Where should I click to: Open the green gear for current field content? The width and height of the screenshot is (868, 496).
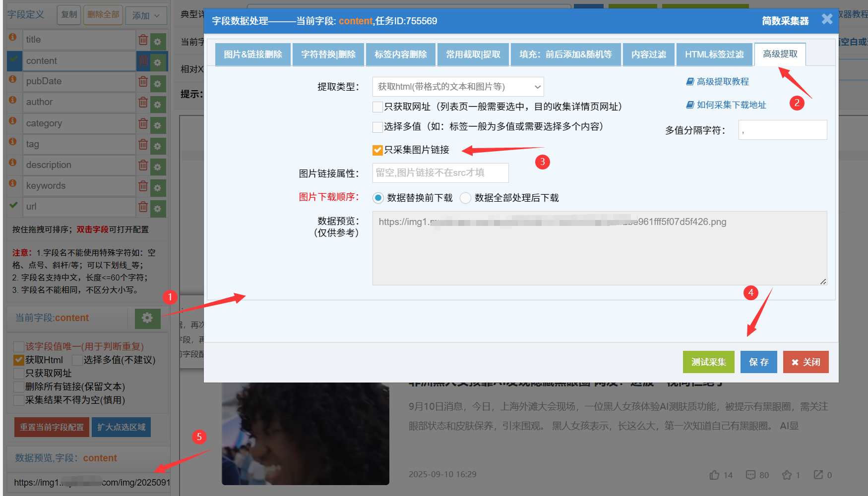147,318
